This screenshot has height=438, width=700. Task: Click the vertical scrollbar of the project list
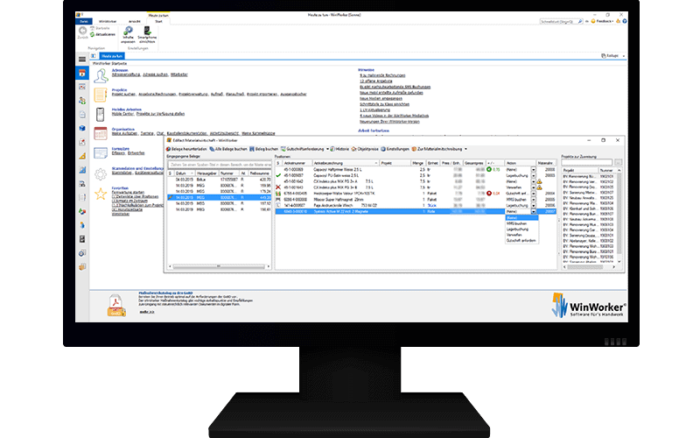click(x=619, y=216)
